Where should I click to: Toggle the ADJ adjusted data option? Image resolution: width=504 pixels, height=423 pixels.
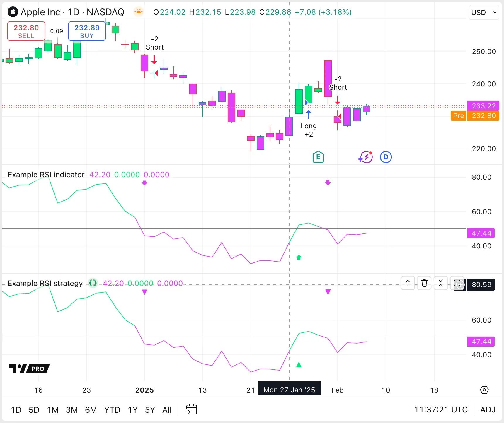488,410
